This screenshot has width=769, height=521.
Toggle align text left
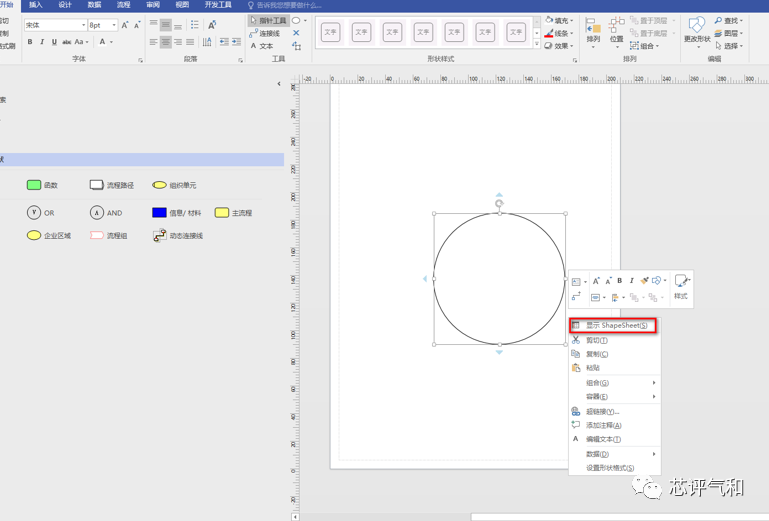[x=154, y=42]
